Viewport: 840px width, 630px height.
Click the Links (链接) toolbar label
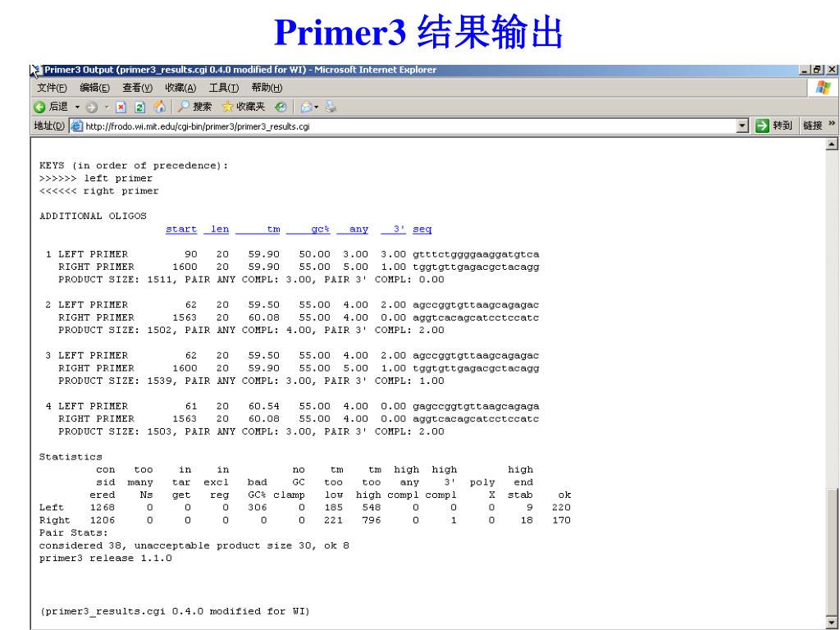coord(813,126)
